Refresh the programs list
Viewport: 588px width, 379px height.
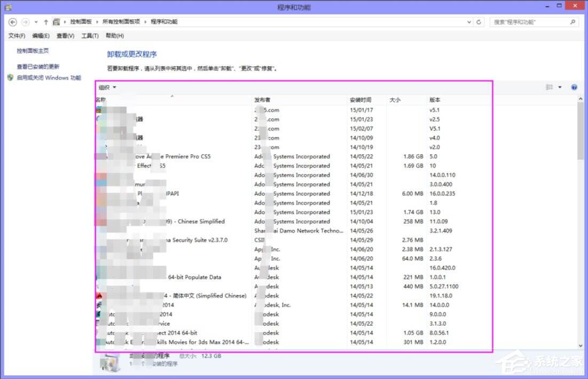[479, 22]
